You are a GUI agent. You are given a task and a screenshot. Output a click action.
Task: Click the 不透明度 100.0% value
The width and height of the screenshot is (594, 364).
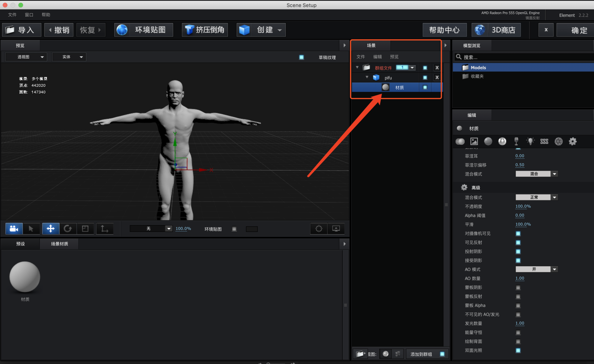coord(523,206)
